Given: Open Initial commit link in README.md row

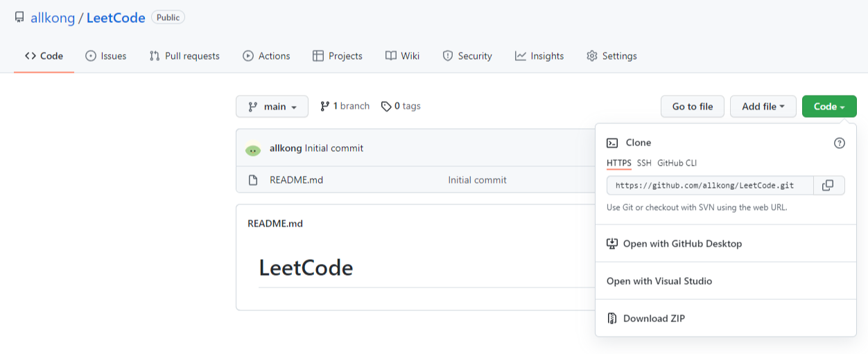Looking at the screenshot, I should pos(477,180).
